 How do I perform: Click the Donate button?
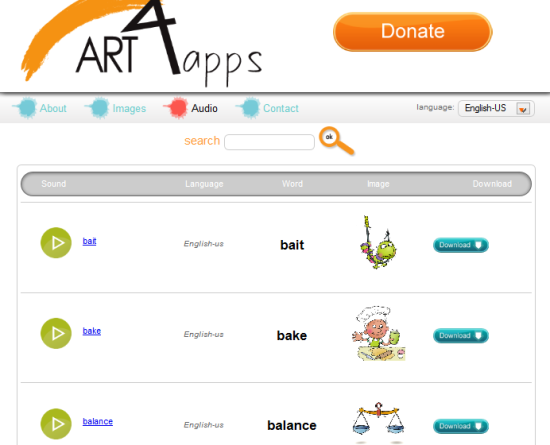click(x=412, y=32)
